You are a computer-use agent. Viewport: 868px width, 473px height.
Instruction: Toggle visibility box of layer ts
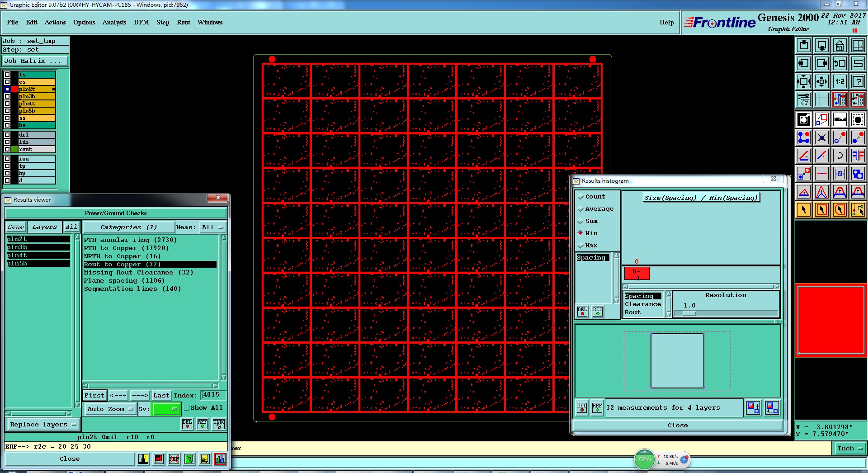click(7, 75)
